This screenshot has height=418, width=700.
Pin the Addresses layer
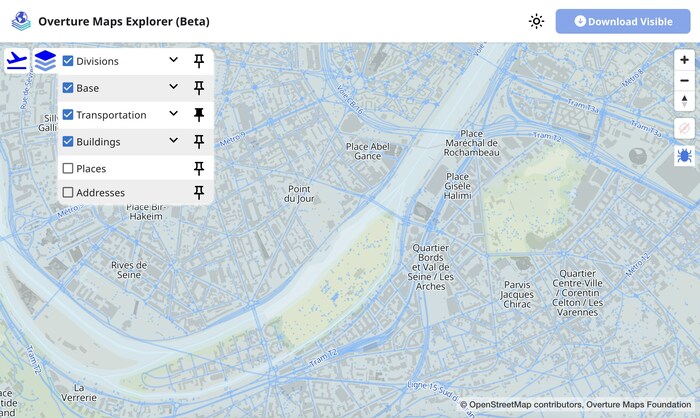tap(199, 192)
